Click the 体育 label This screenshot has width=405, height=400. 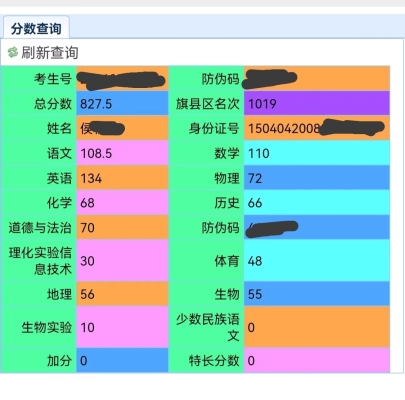(227, 261)
